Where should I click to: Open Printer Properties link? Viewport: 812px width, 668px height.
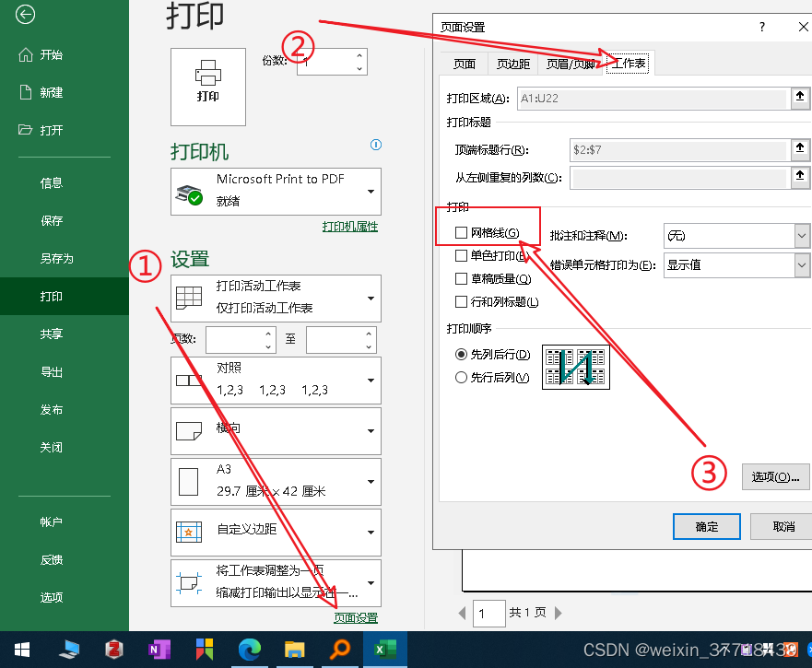[350, 227]
